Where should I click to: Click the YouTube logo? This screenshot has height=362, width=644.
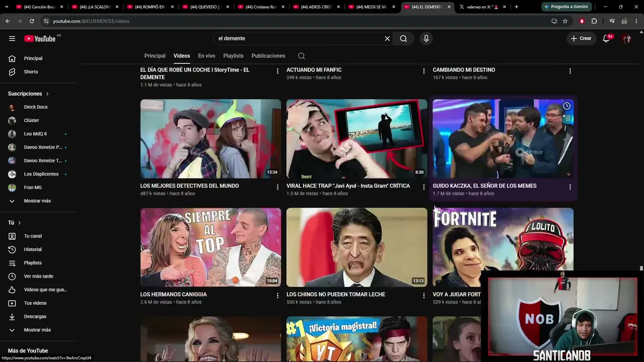pyautogui.click(x=40, y=39)
